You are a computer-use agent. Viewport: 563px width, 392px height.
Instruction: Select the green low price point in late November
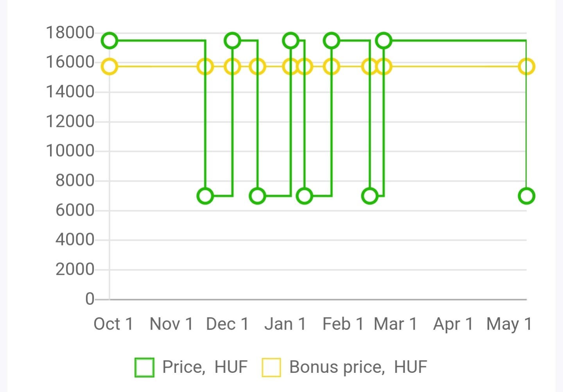tap(205, 196)
